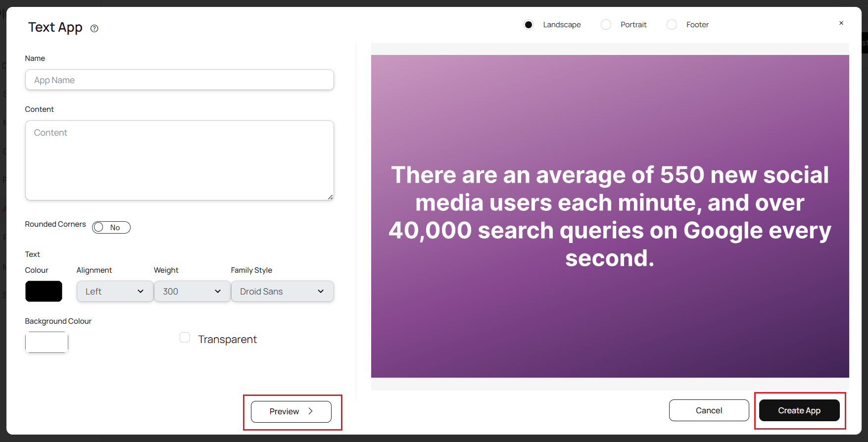Enable the Transparent background checkbox
The image size is (868, 442).
click(x=185, y=338)
